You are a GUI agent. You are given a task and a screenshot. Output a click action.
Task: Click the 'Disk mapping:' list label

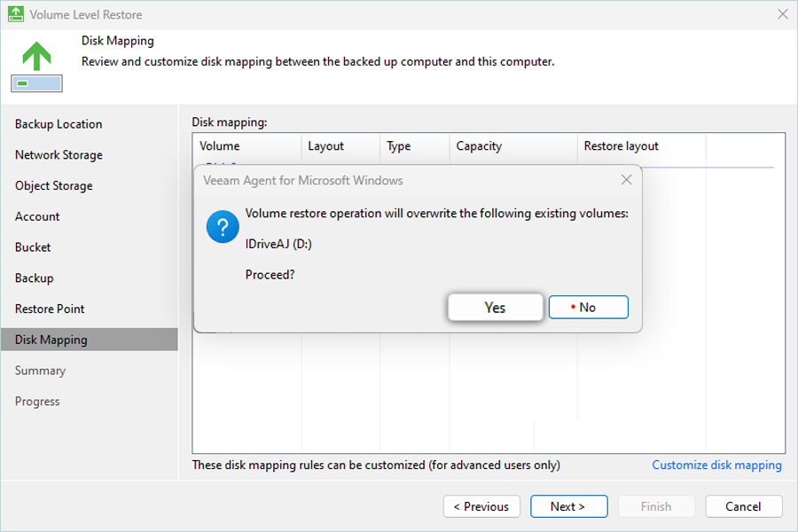point(230,122)
